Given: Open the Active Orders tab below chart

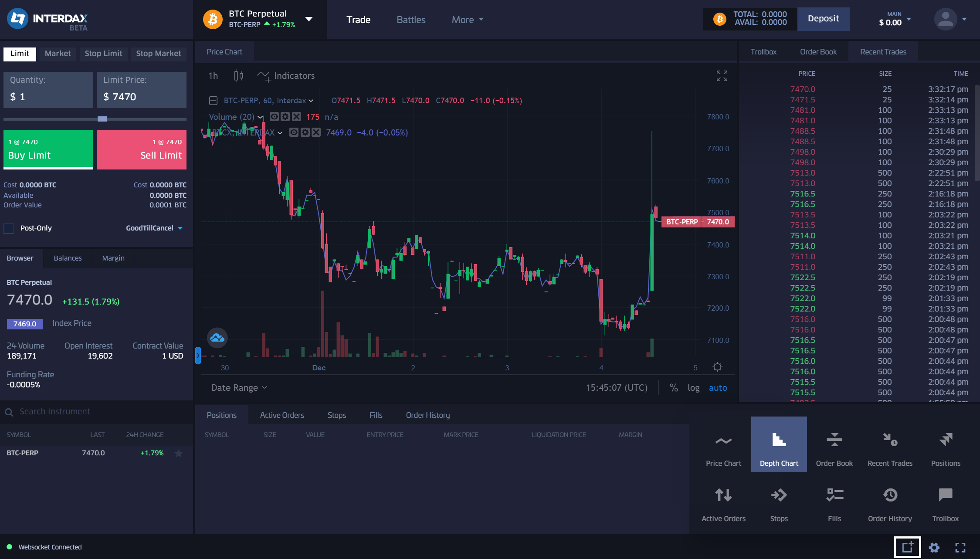Looking at the screenshot, I should click(282, 415).
